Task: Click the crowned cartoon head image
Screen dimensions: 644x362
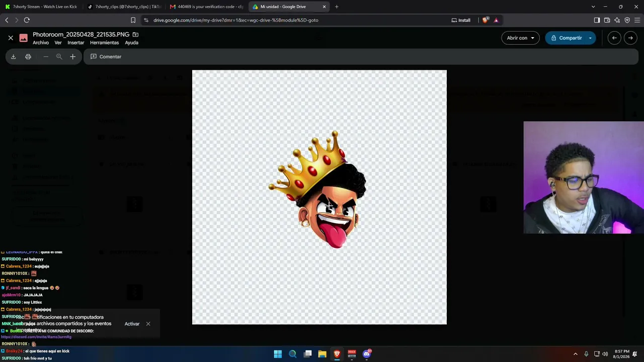Action: pos(317,190)
